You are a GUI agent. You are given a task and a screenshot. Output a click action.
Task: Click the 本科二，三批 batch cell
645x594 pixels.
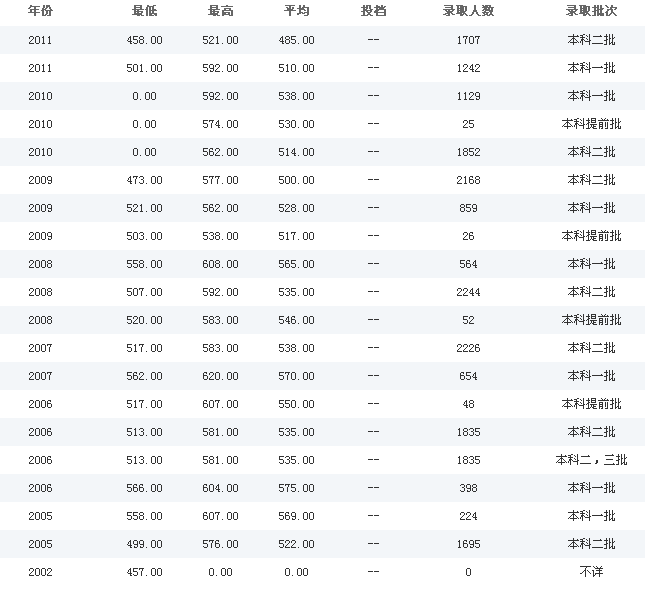[x=591, y=460]
